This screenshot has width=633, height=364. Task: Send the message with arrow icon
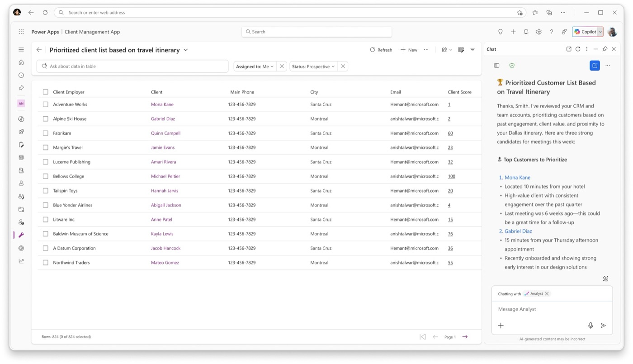[x=603, y=326]
